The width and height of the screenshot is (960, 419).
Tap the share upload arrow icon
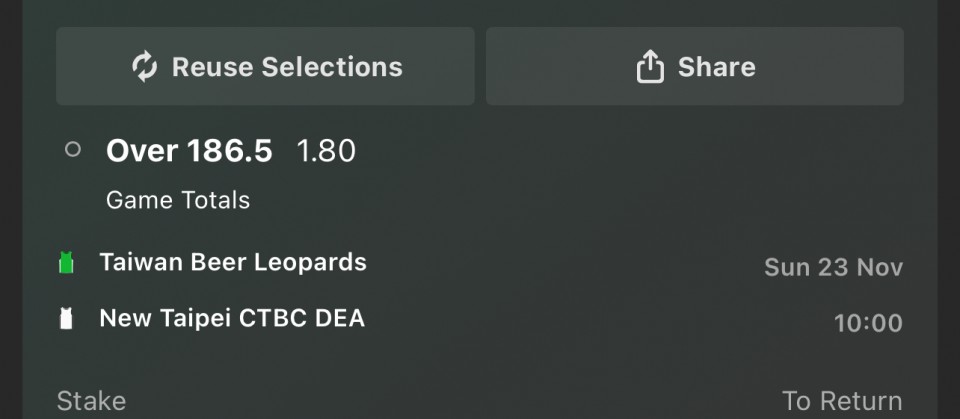point(650,67)
